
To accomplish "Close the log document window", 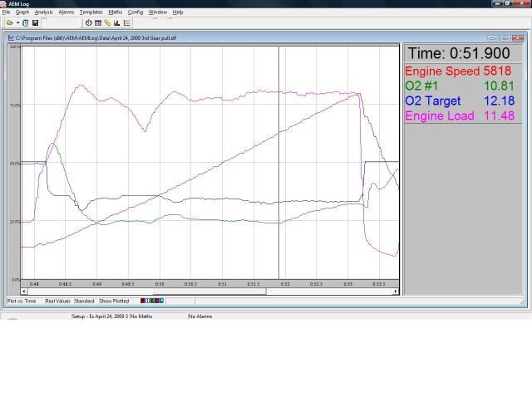I will pyautogui.click(x=518, y=38).
